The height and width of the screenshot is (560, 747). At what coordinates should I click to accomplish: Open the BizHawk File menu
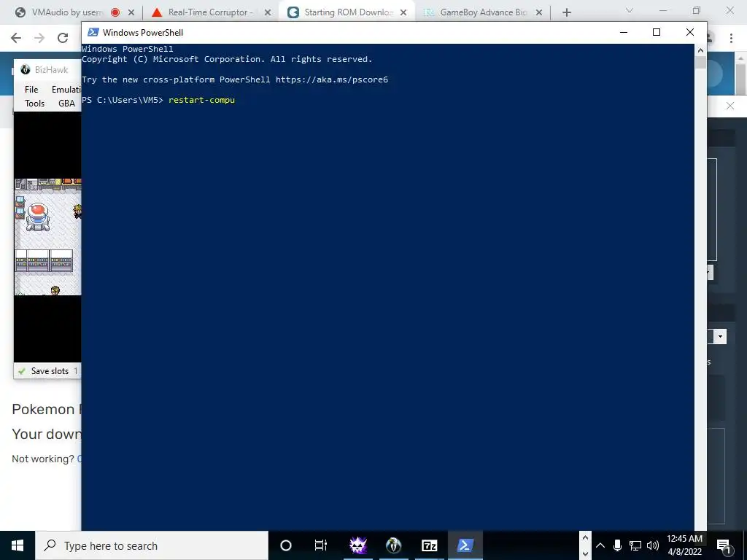coord(31,90)
